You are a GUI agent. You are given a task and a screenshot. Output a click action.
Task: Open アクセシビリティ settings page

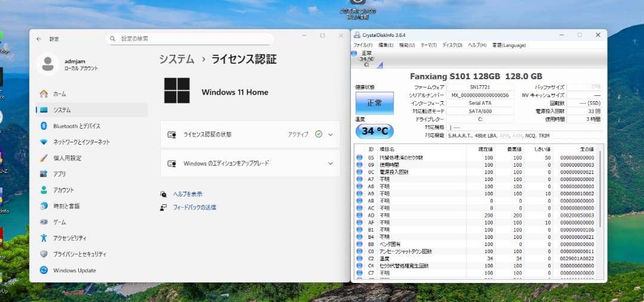click(91, 238)
